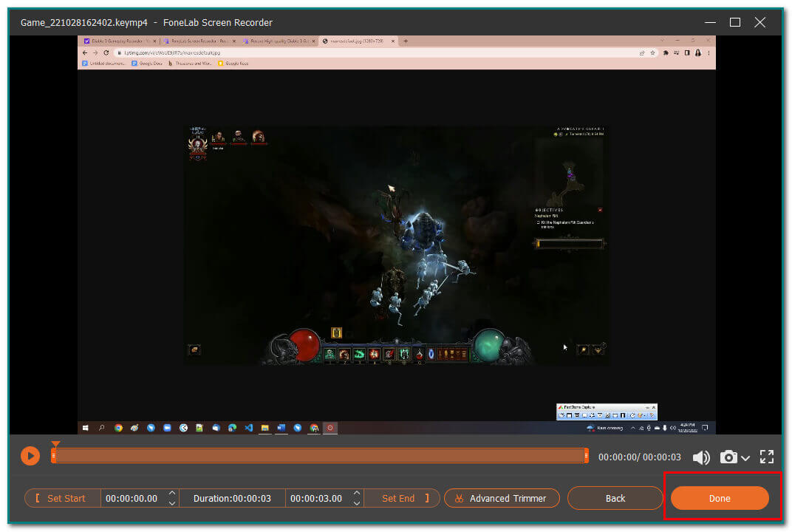Play the recorded video preview
Viewport: 792px width, 532px height.
pyautogui.click(x=30, y=456)
